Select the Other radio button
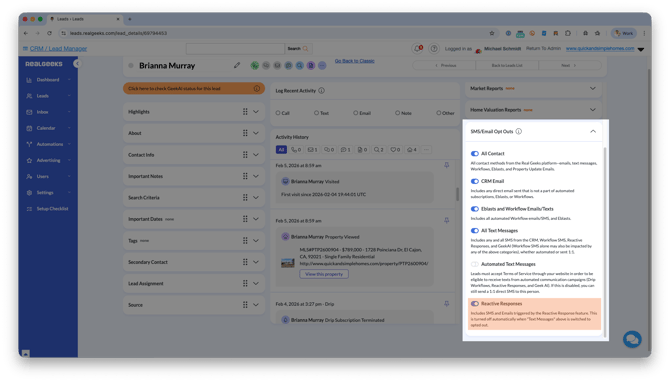This screenshot has width=670, height=382. (438, 113)
